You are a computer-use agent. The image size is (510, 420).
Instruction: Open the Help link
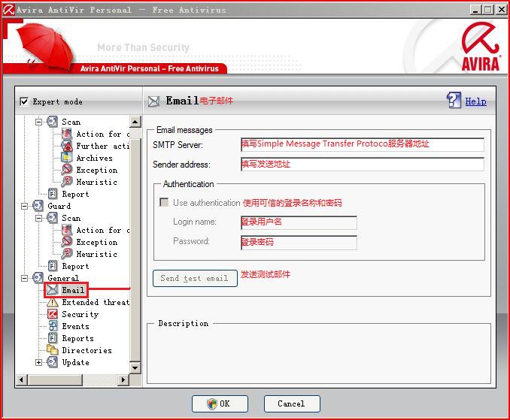[x=475, y=101]
